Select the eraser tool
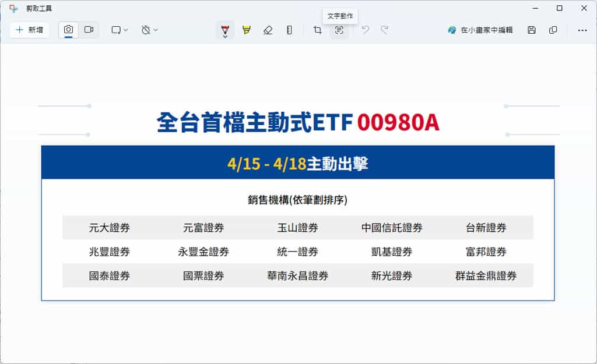Image resolution: width=597 pixels, height=364 pixels. (268, 30)
